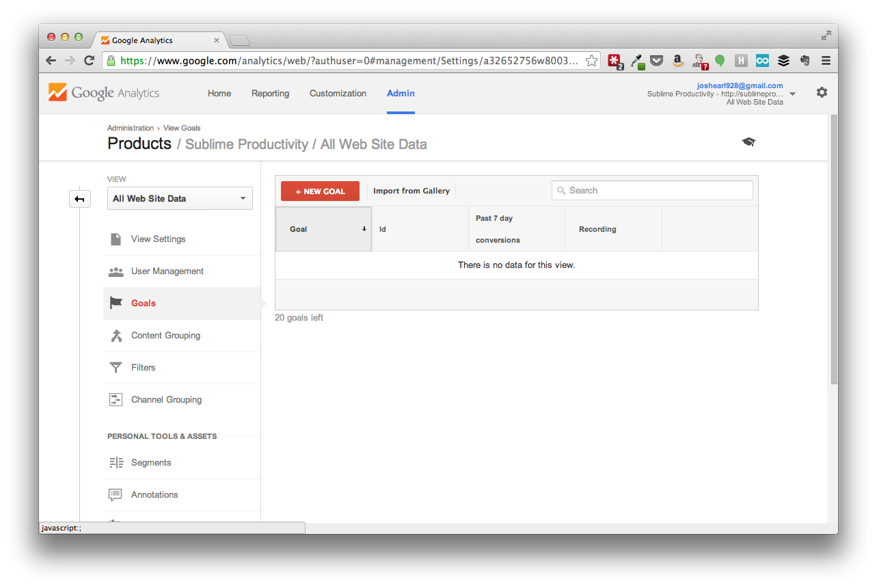Click the eyedropper extension icon
Screen dimensions: 877x588
(x=637, y=61)
